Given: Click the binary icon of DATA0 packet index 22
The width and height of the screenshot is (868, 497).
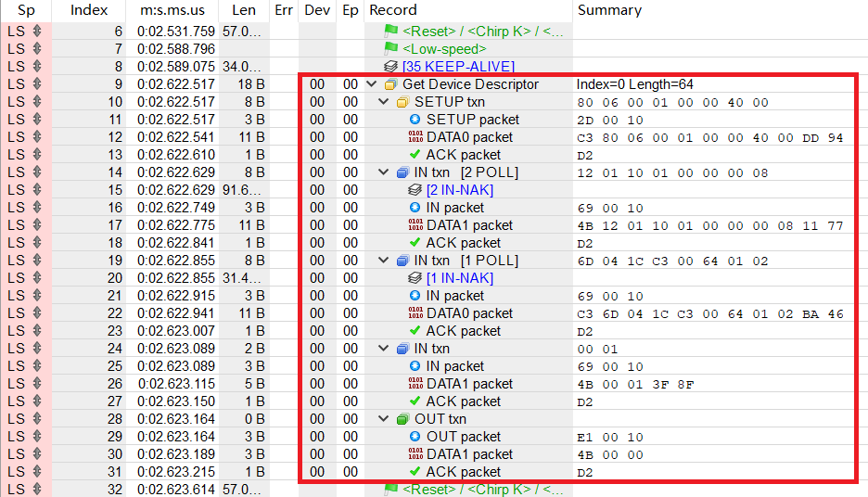Looking at the screenshot, I should [x=415, y=312].
